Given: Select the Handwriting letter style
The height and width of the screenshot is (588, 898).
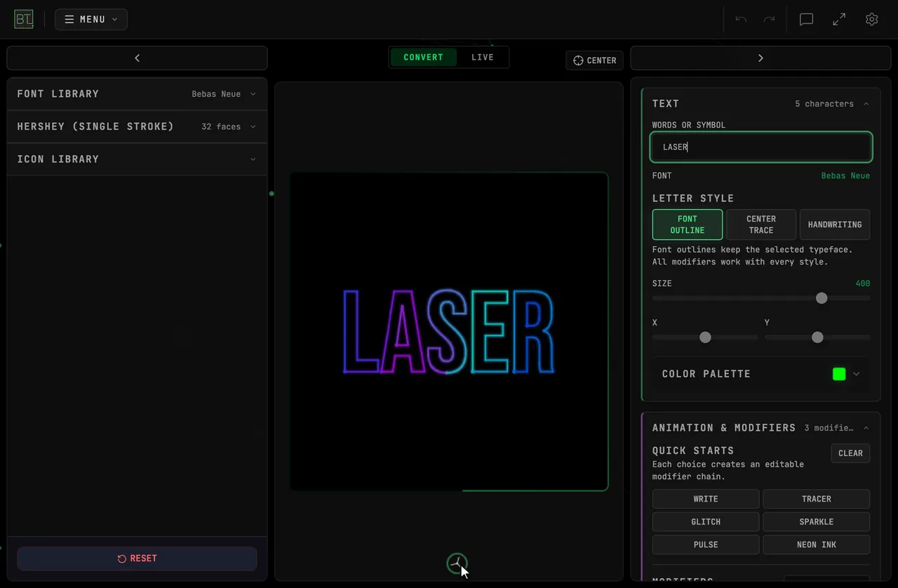Looking at the screenshot, I should [835, 225].
